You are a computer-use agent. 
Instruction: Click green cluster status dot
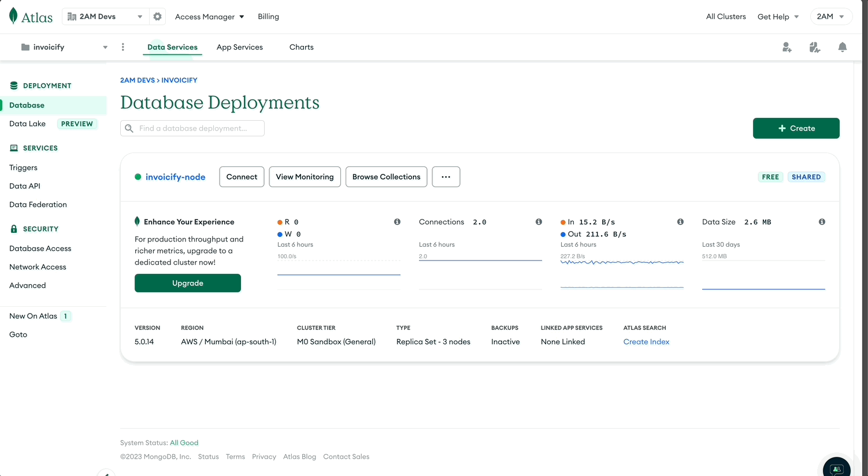(138, 177)
